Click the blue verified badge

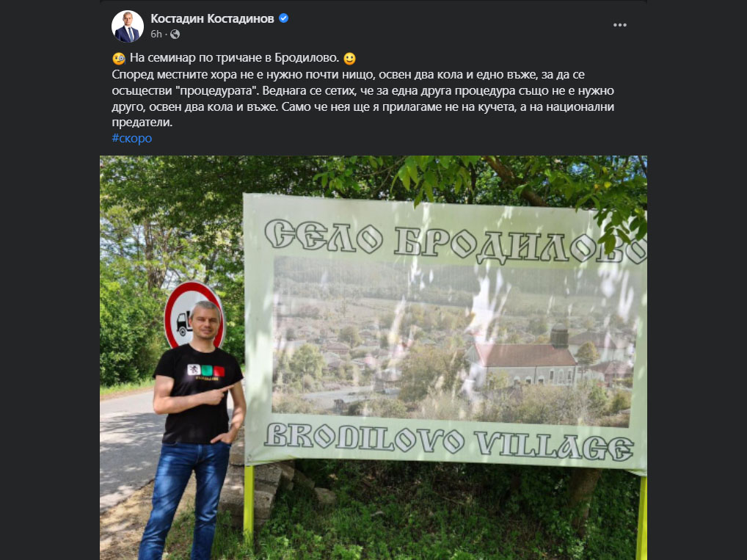coord(283,18)
